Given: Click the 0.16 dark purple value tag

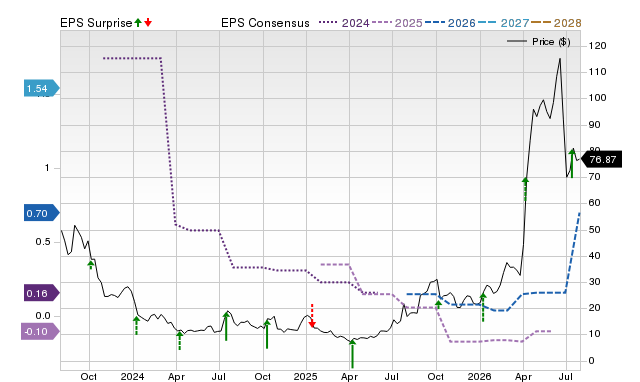Looking at the screenshot, I should tap(42, 293).
